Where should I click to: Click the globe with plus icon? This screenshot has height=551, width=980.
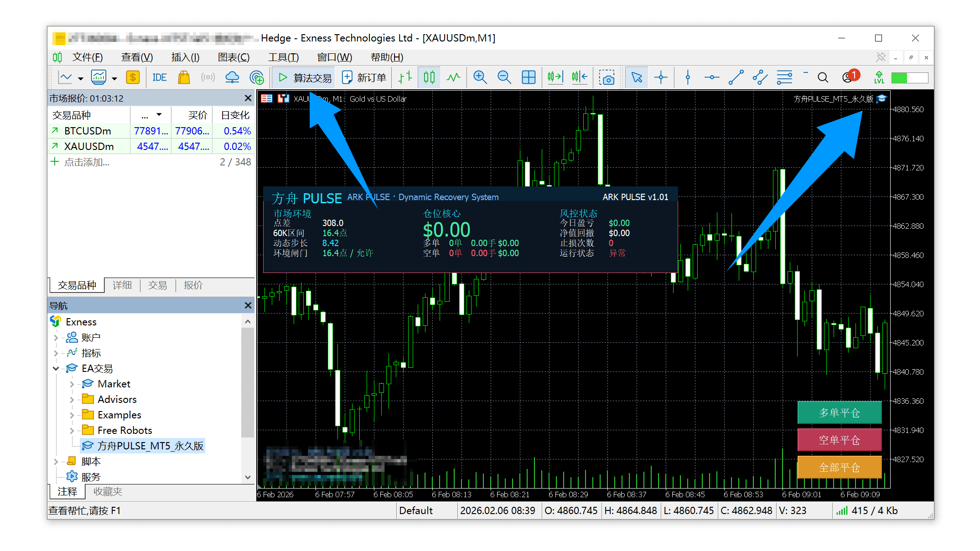click(257, 77)
